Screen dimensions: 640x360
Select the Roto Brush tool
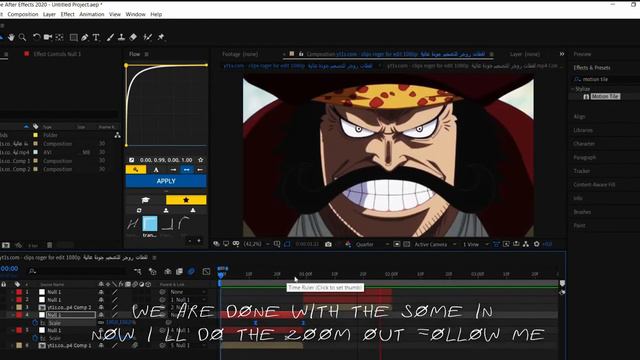click(x=147, y=37)
